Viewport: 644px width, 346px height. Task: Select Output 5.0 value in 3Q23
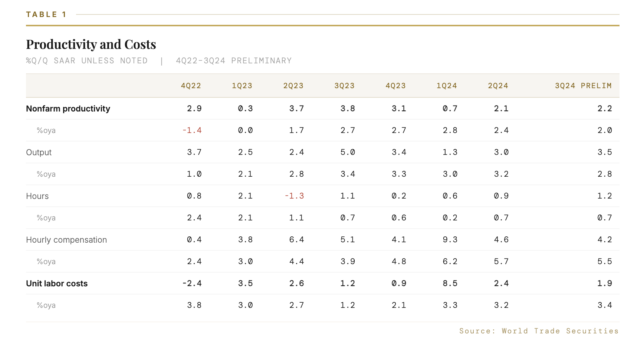[x=348, y=152]
